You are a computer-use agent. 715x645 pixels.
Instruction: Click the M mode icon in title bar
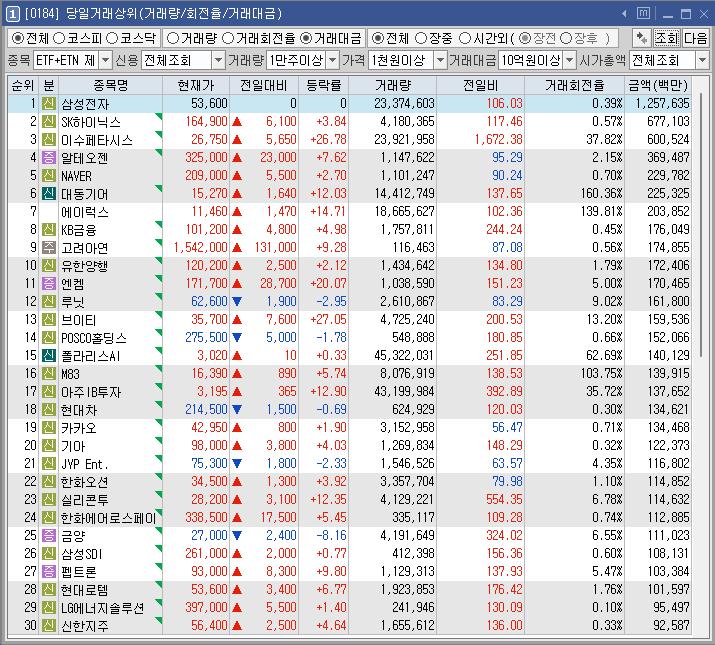pyautogui.click(x=643, y=14)
